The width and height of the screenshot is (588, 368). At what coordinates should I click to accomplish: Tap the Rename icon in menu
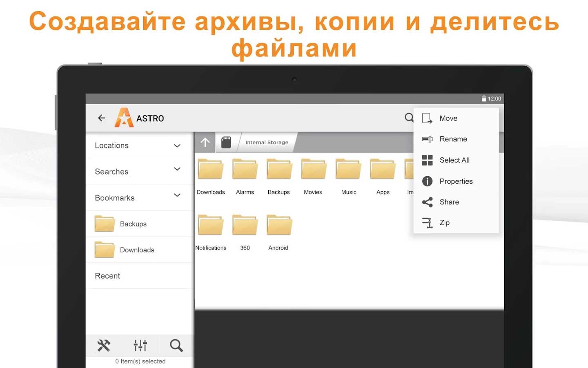(x=427, y=139)
